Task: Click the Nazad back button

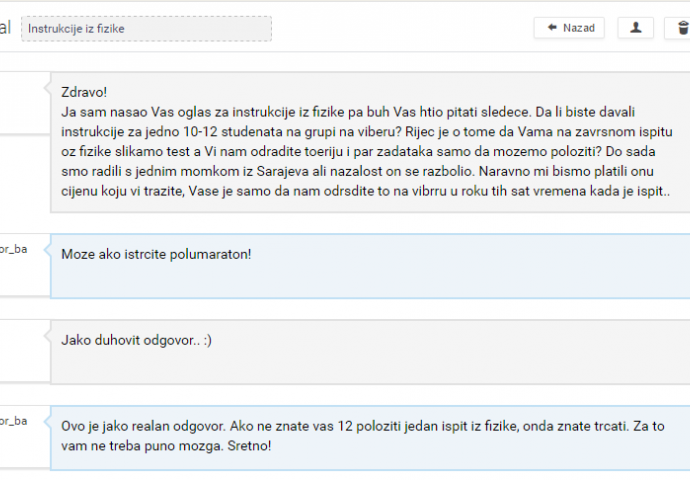Action: 569,28
